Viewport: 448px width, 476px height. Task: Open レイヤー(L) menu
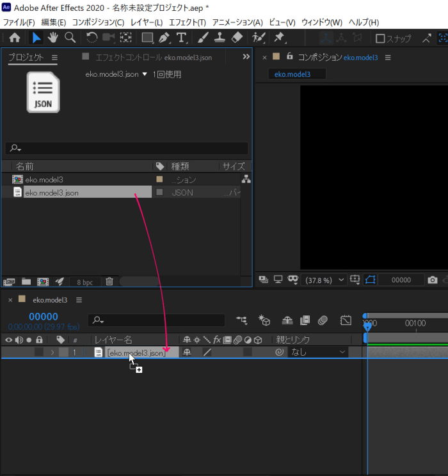point(147,22)
